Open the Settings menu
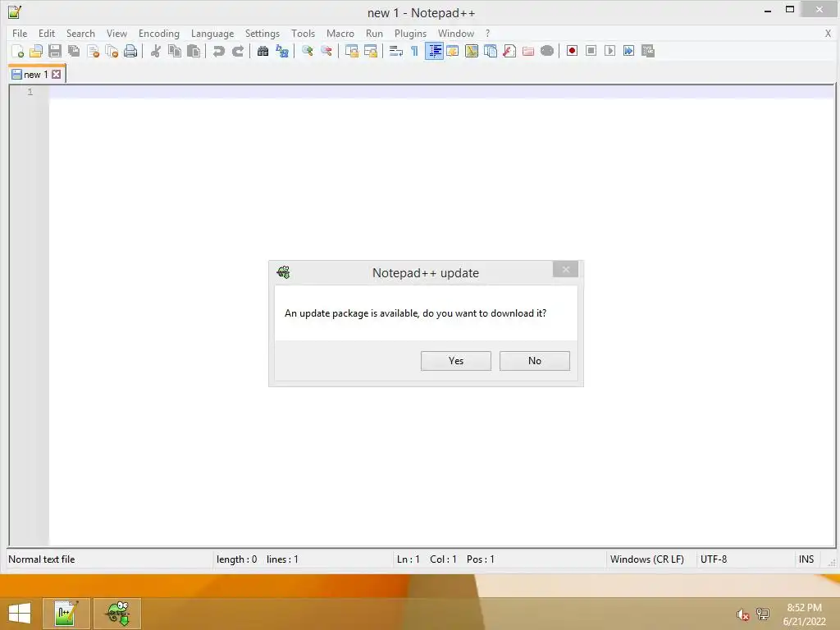The image size is (840, 630). pos(262,33)
